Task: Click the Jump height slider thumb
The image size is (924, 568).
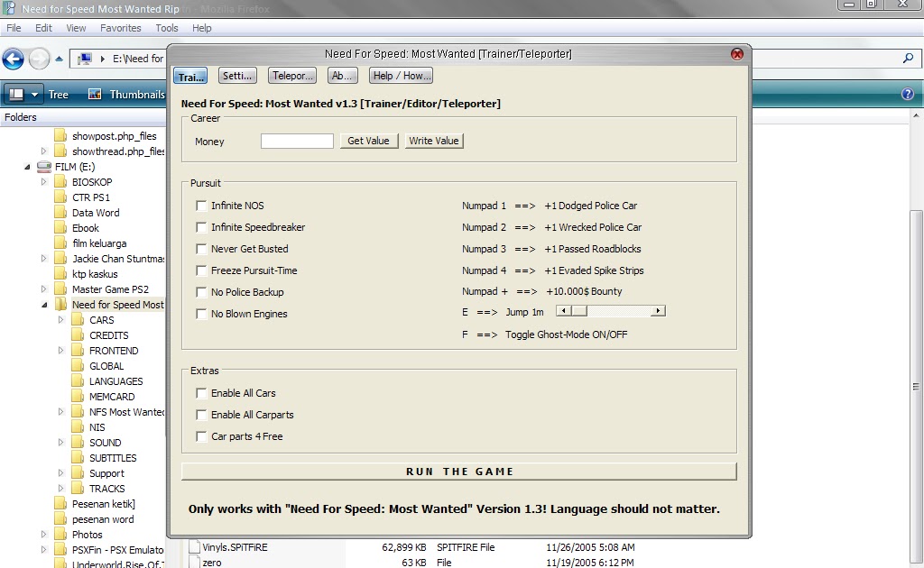Action: [x=578, y=311]
